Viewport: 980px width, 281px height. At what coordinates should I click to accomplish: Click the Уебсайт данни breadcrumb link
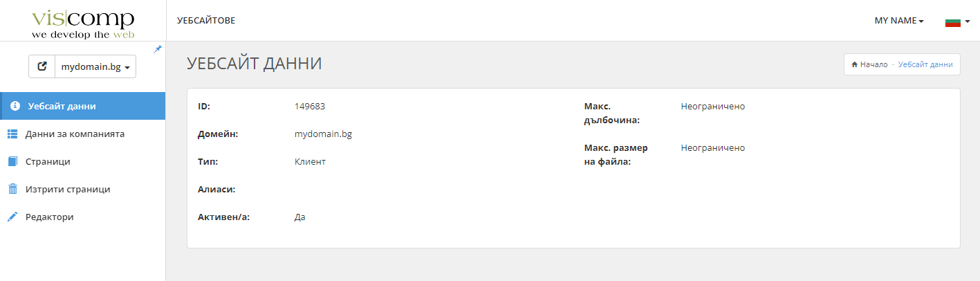tap(925, 64)
